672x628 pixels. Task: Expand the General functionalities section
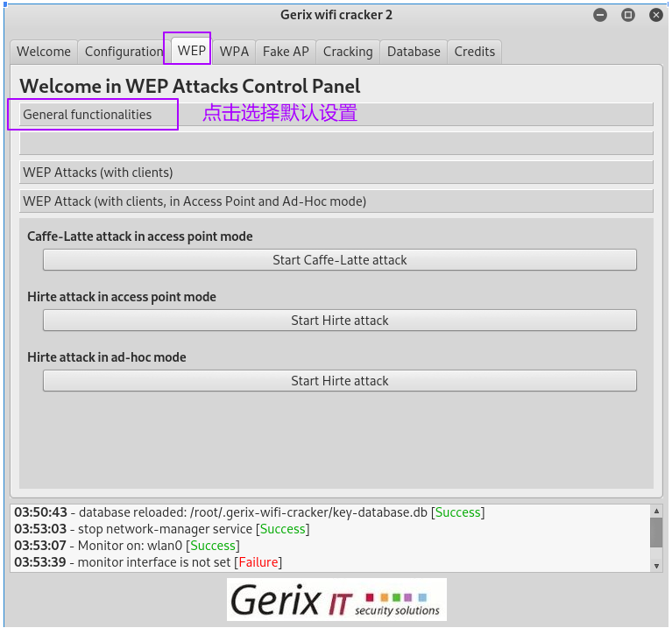coord(336,115)
